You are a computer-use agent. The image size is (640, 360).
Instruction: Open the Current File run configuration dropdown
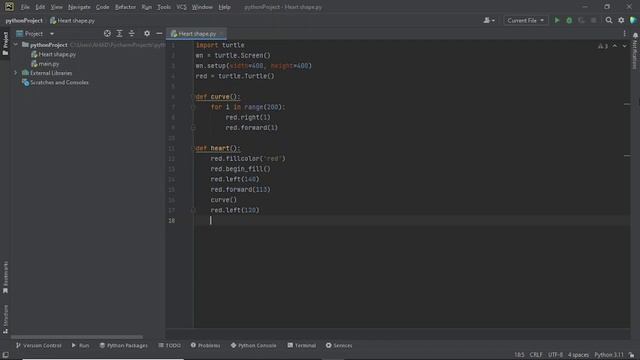(x=525, y=20)
